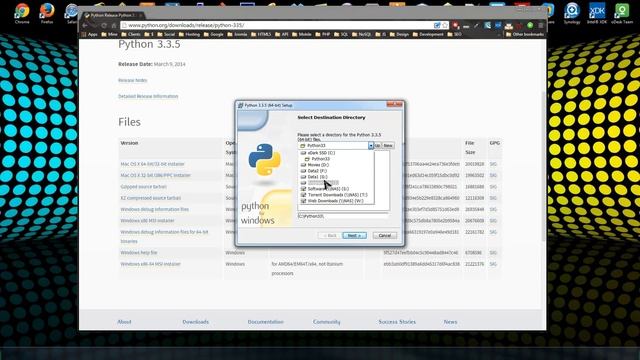Viewport: 640px width, 360px height.
Task: Open the Firefox desktop shortcut
Action: (x=47, y=13)
